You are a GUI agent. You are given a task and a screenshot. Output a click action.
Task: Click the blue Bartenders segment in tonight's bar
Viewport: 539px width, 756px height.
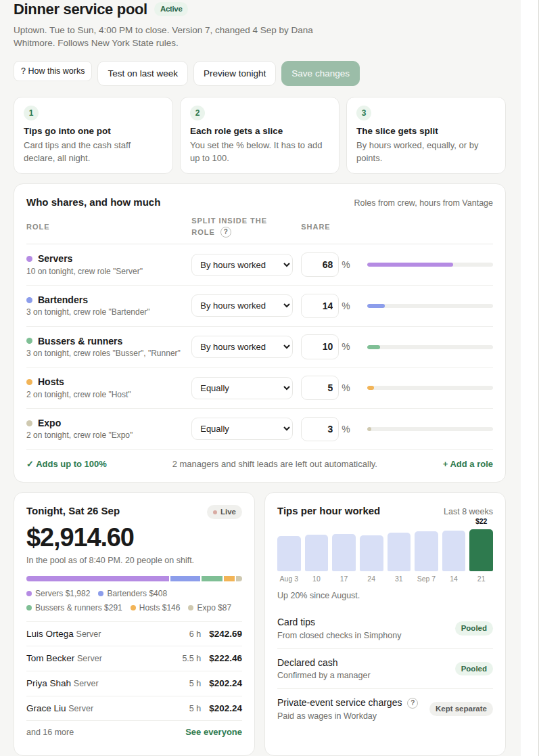click(x=185, y=579)
